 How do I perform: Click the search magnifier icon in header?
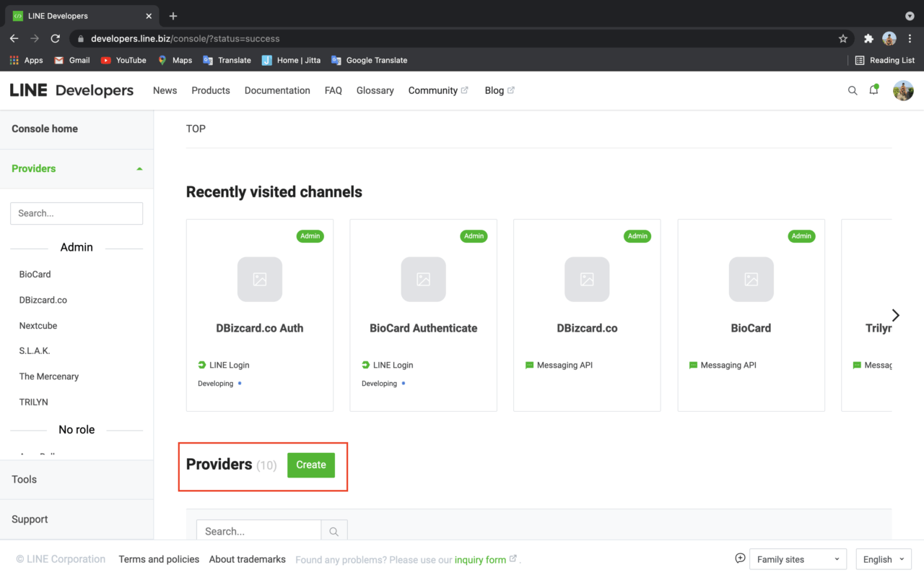tap(853, 90)
